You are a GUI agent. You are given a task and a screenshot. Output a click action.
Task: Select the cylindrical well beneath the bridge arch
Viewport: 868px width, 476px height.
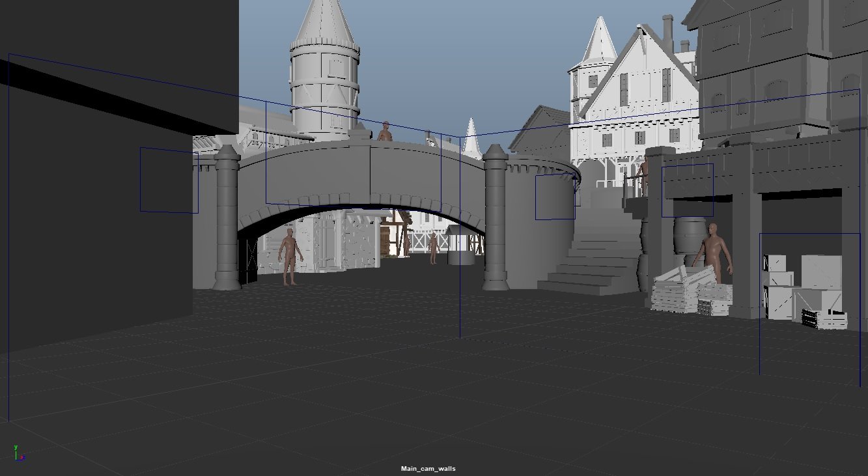tap(461, 250)
